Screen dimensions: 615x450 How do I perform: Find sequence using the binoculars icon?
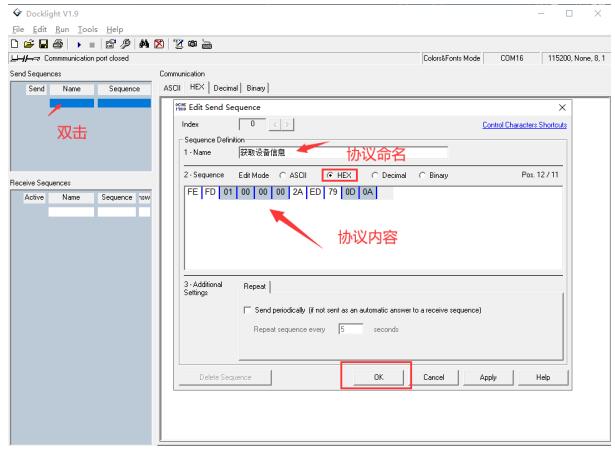(144, 44)
